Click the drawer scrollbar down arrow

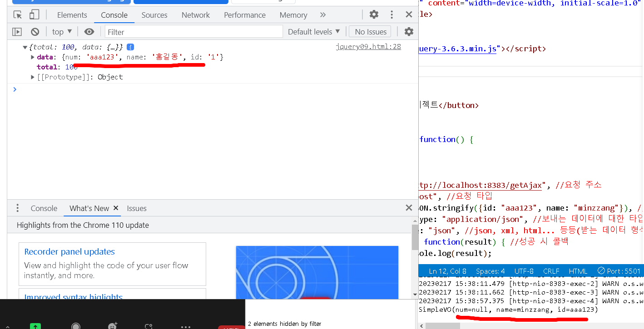(x=415, y=295)
